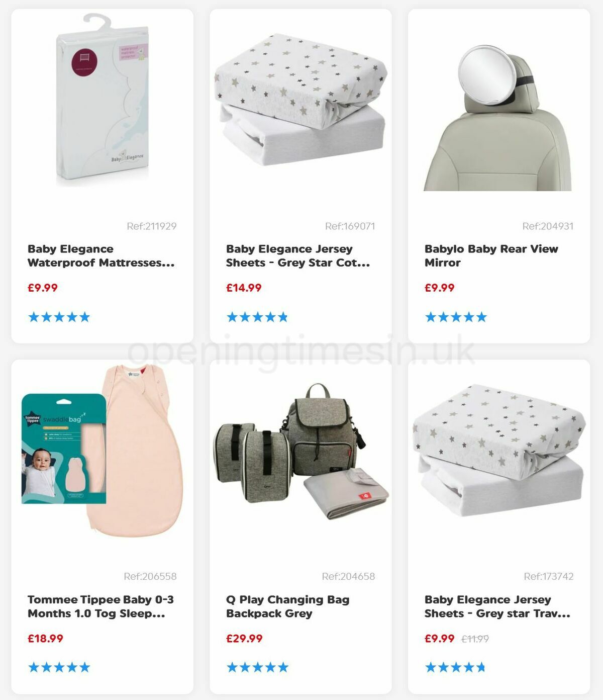Open Baby Elegance Jersey Sheets Grey star Travel title

coord(497,606)
